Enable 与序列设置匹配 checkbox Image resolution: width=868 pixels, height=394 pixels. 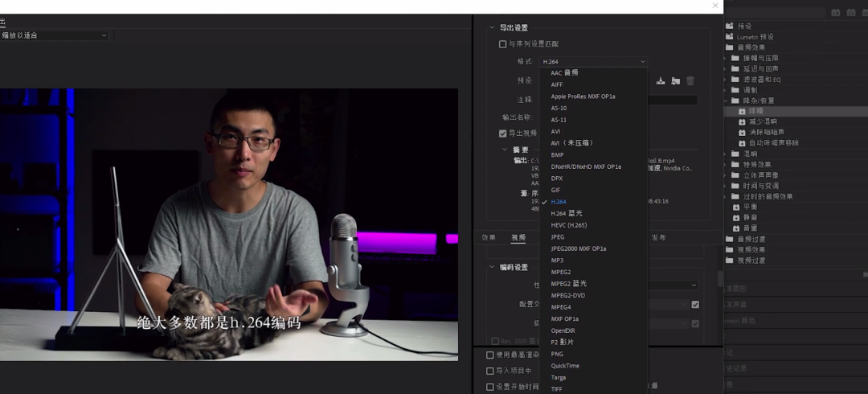tap(503, 44)
